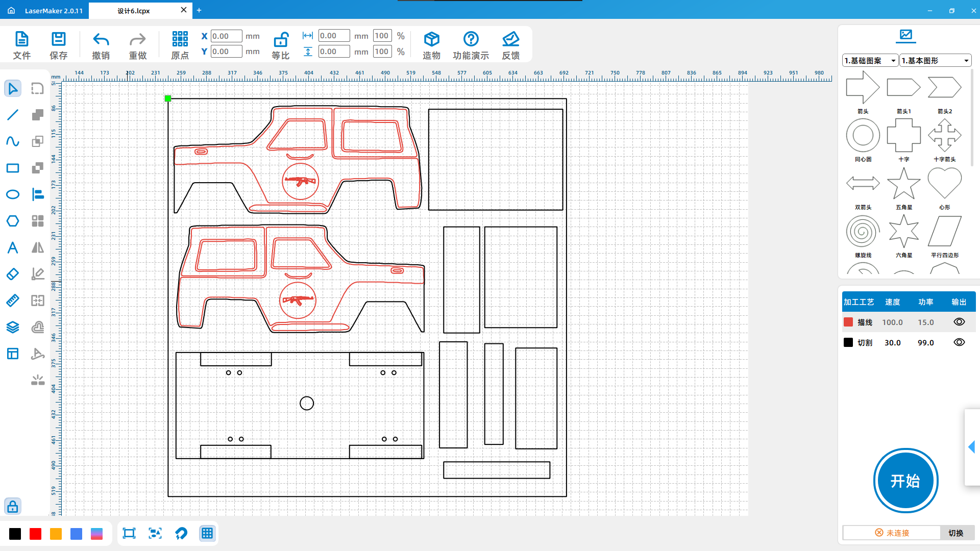Click the width input field
Screen dimensions: 980x551
[x=334, y=36]
